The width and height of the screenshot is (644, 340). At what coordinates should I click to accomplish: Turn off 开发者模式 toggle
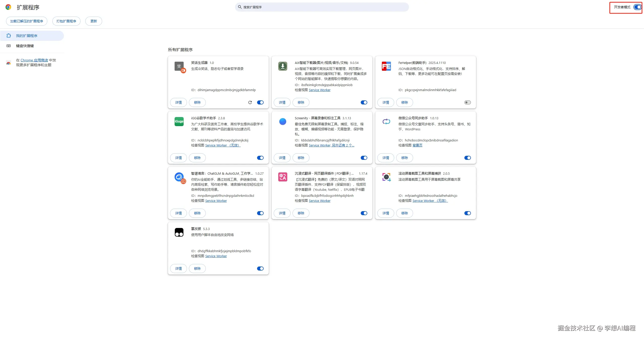point(637,7)
